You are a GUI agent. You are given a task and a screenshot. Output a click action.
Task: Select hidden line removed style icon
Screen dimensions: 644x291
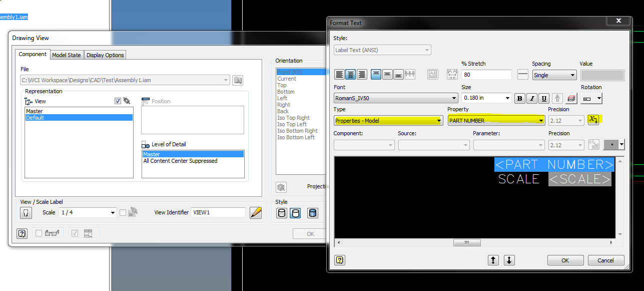click(x=295, y=213)
